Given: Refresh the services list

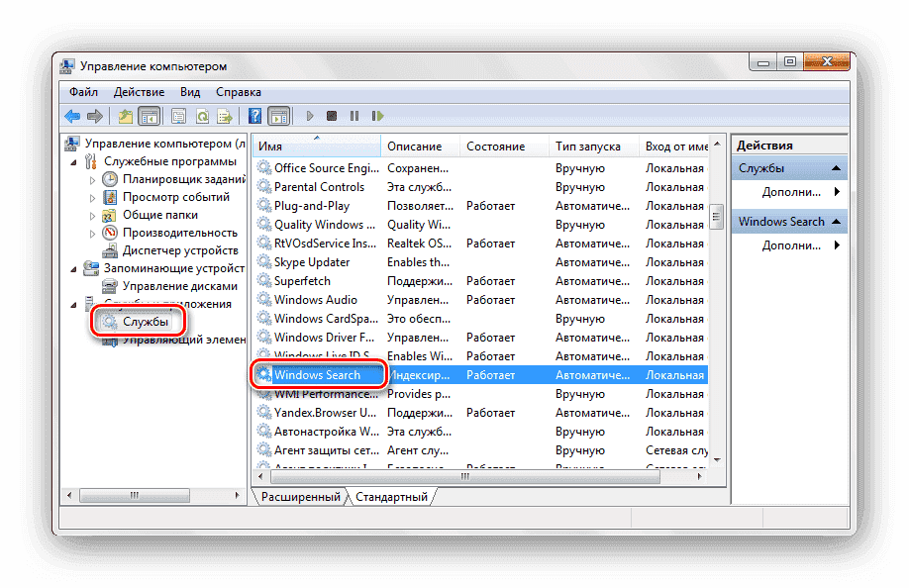Looking at the screenshot, I should [x=204, y=116].
